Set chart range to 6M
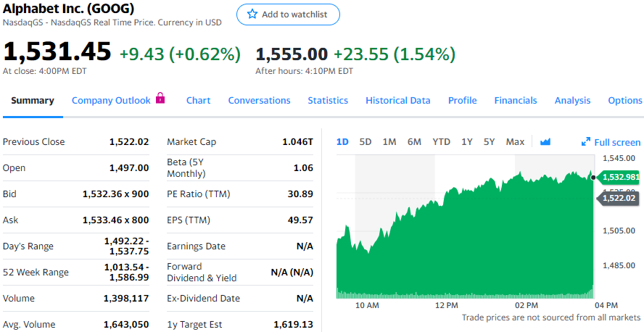The width and height of the screenshot is (644, 332). pyautogui.click(x=414, y=142)
